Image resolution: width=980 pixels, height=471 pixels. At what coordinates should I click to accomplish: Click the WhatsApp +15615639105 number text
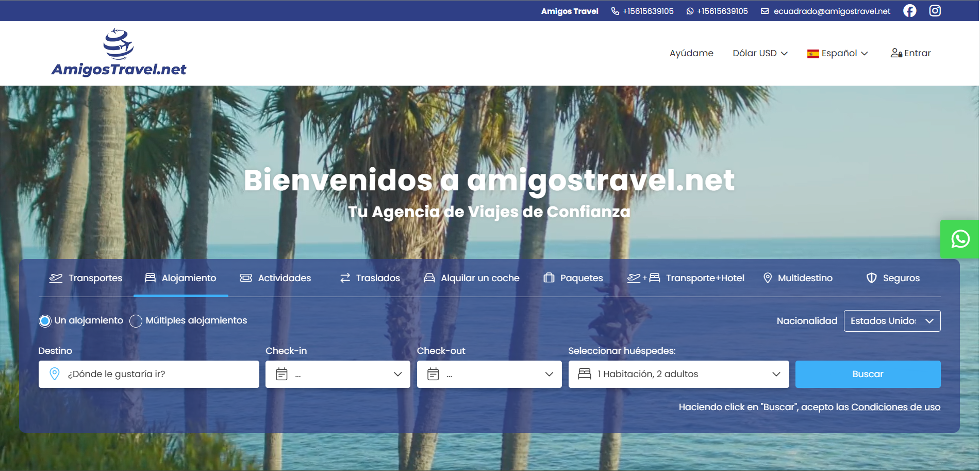pyautogui.click(x=722, y=11)
